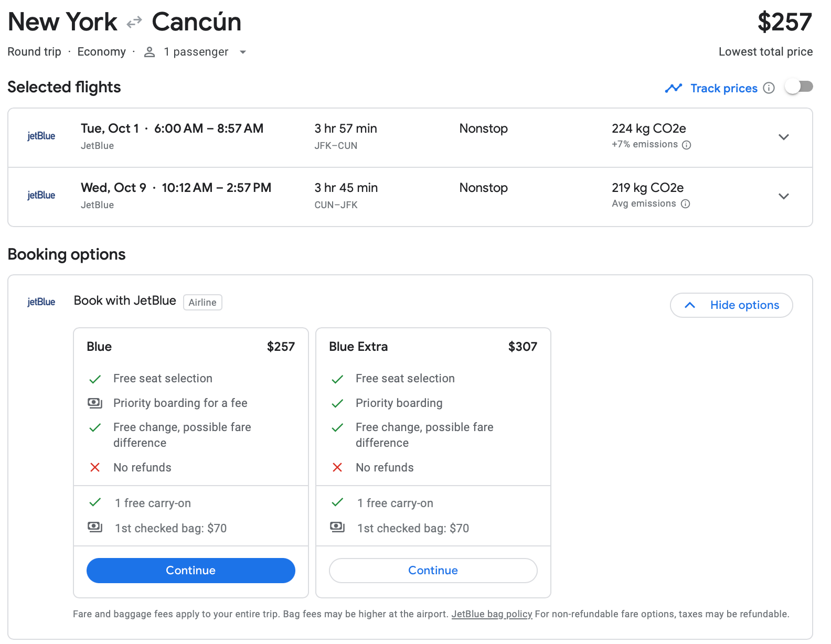Open the 1 passenger dropdown
This screenshot has height=644, width=831.
(x=243, y=52)
